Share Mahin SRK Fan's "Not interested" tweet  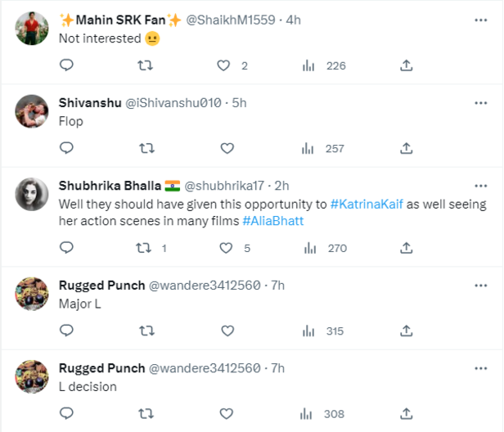coord(406,65)
